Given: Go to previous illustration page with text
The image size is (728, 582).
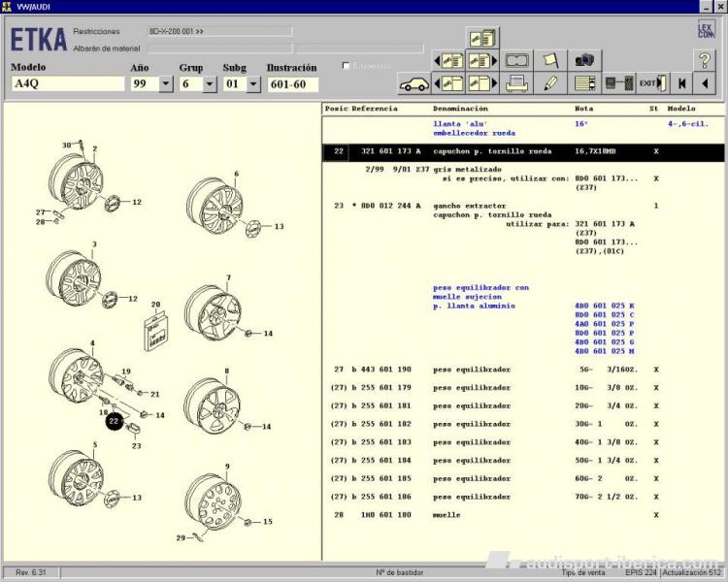Looking at the screenshot, I should point(448,60).
